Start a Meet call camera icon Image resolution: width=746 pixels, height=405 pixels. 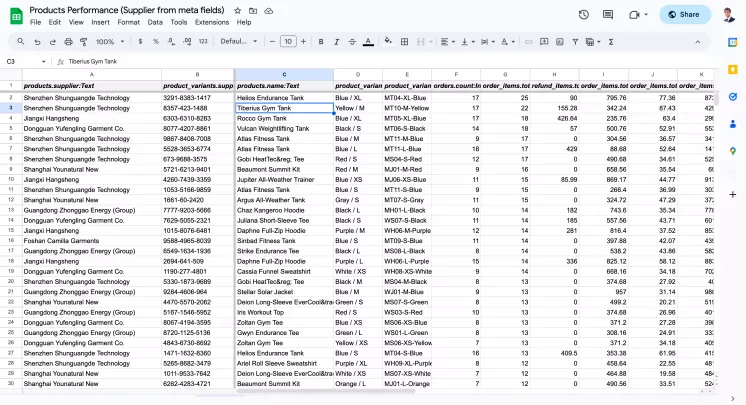pyautogui.click(x=634, y=15)
